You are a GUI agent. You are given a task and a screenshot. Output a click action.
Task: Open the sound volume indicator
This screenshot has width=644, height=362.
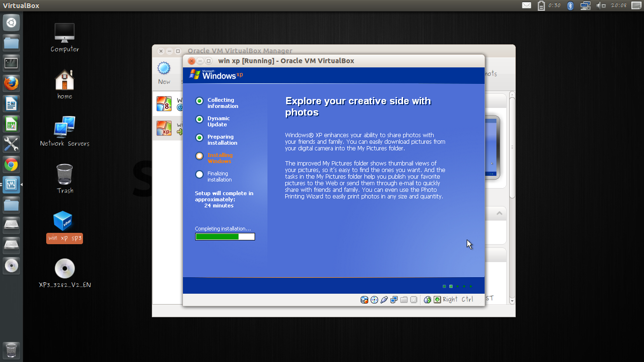click(x=601, y=6)
